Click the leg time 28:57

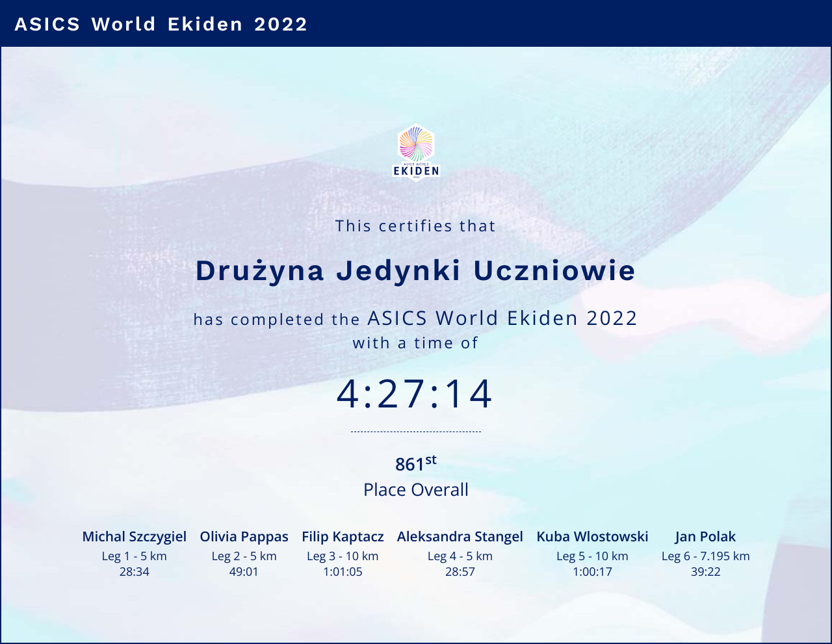(460, 572)
